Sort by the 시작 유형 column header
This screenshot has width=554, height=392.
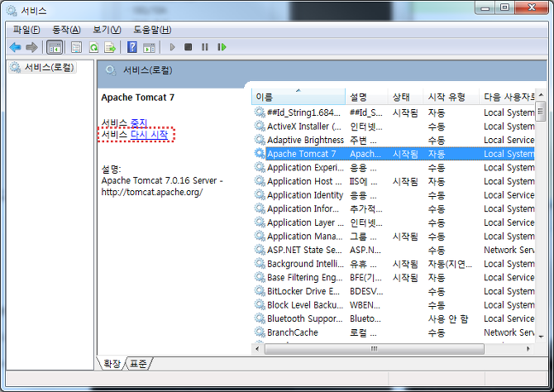(x=451, y=97)
